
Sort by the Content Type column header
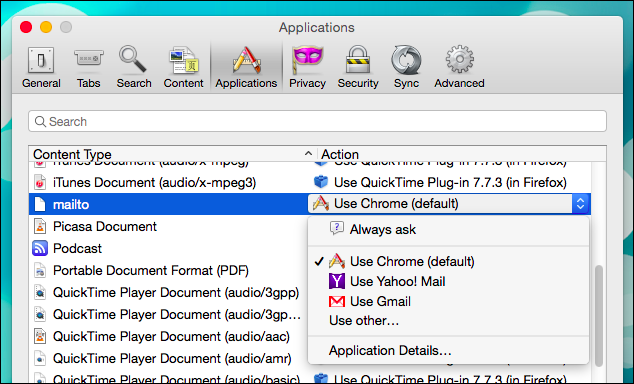[x=173, y=154]
